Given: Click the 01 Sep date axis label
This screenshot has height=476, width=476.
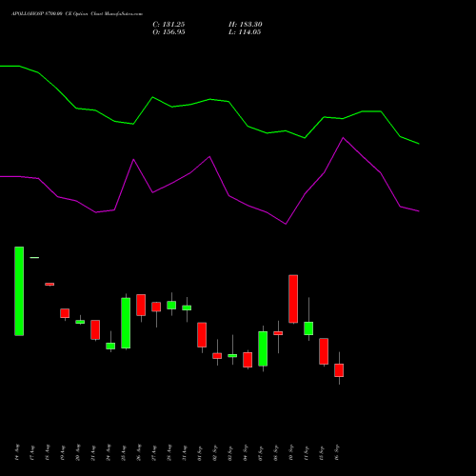Looking at the screenshot, I should [x=200, y=453].
